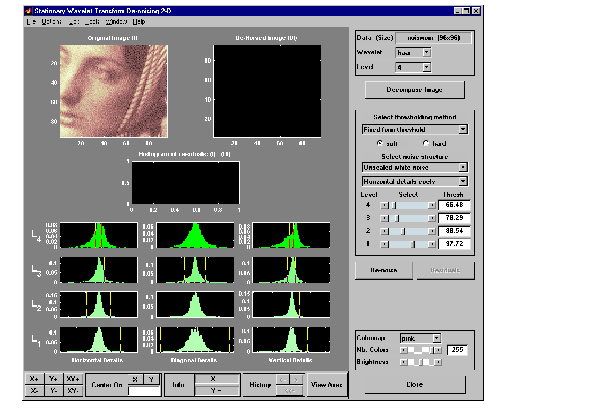Open the Wavelet haar dropdown

tap(413, 52)
